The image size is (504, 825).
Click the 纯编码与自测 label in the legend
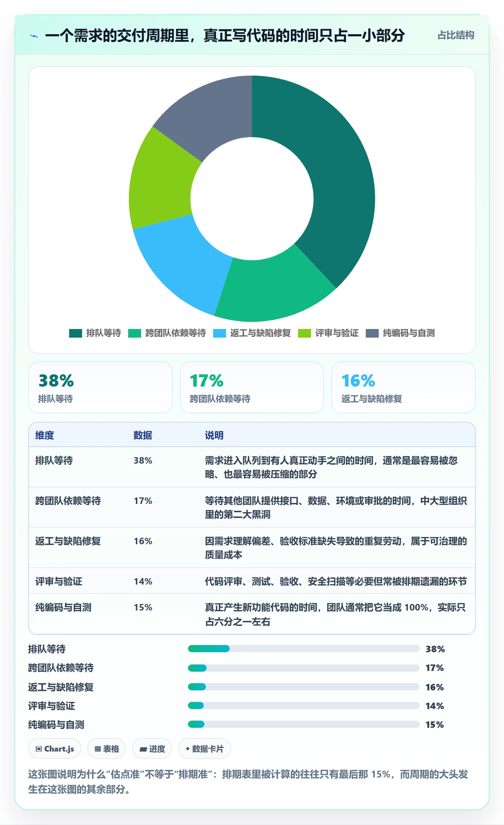click(x=409, y=333)
